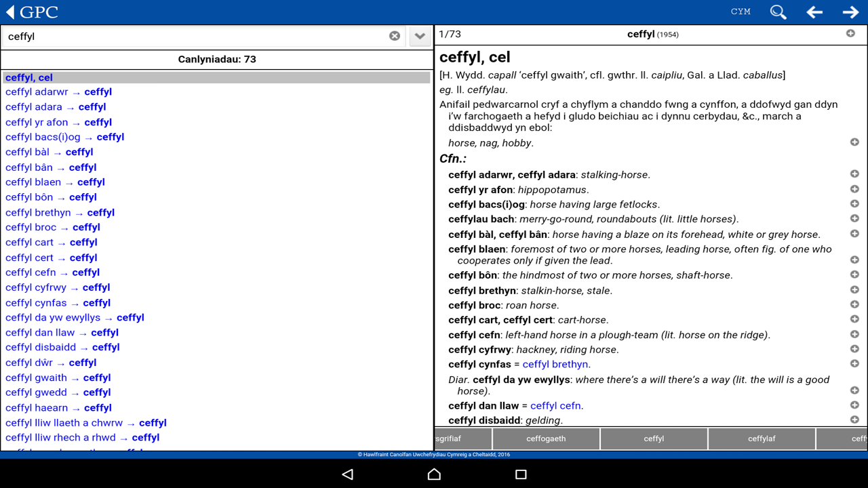
Task: Switch language via the CYM toggle
Action: (741, 12)
